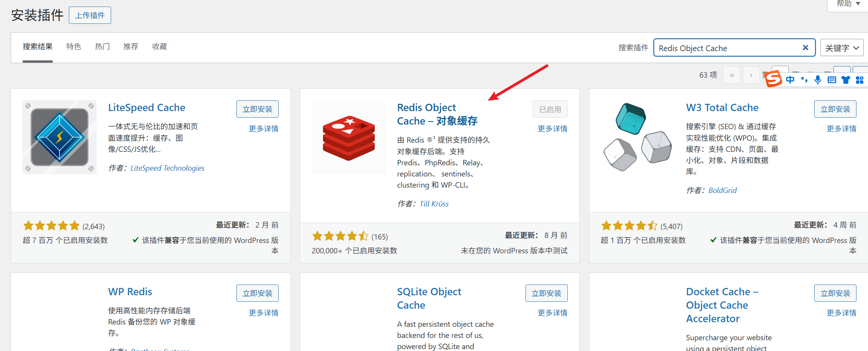Open the Till Krüss author link

click(x=434, y=204)
